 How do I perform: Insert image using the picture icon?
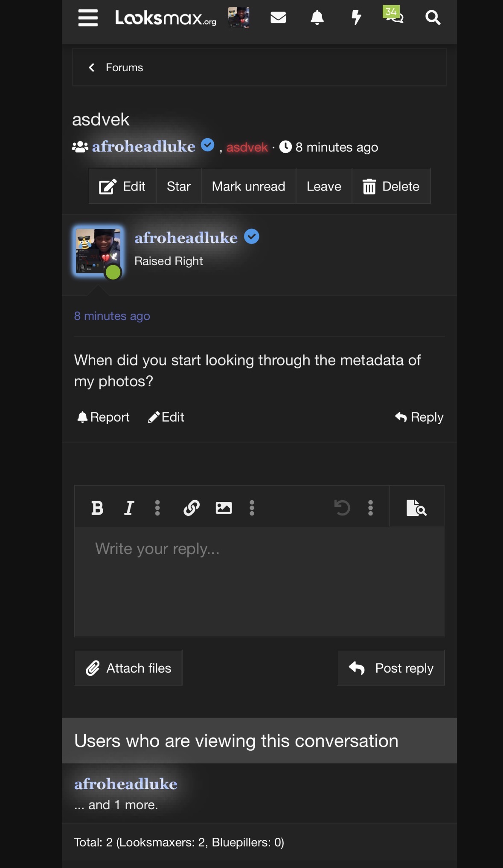point(224,508)
